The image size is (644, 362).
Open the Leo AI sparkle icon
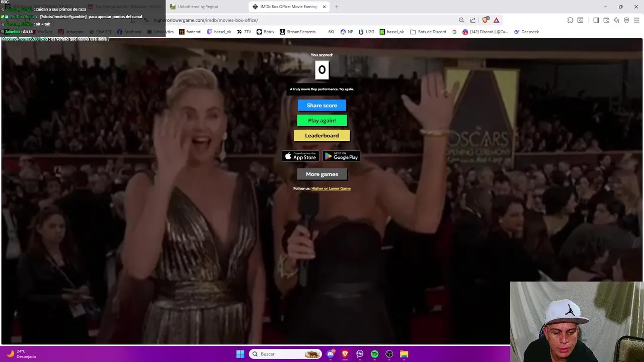point(616,20)
